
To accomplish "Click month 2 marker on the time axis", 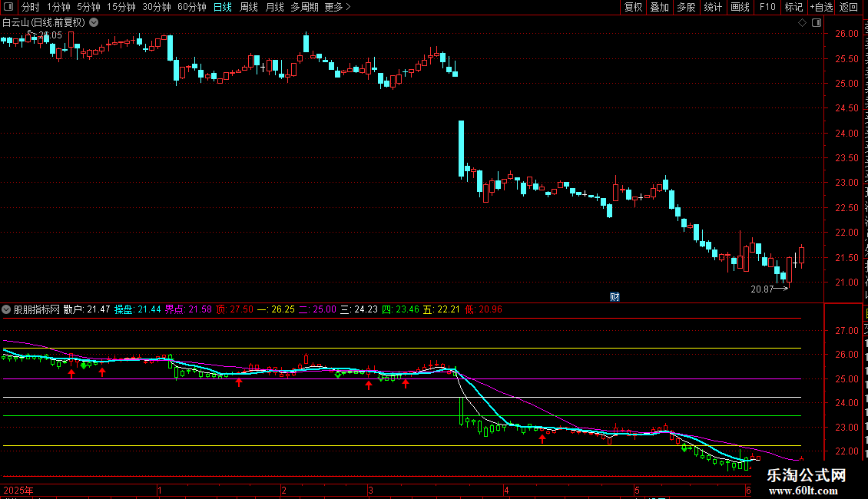I will tap(283, 491).
